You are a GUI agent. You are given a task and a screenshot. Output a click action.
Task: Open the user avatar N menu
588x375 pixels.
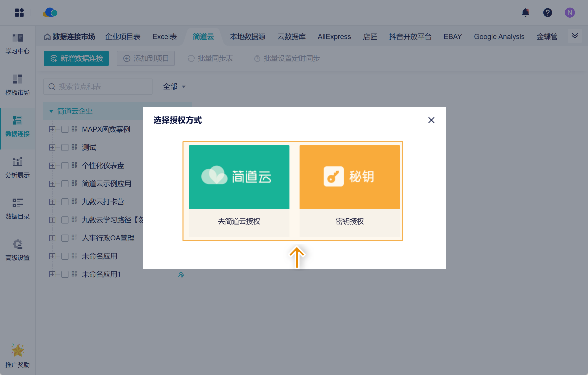[570, 13]
